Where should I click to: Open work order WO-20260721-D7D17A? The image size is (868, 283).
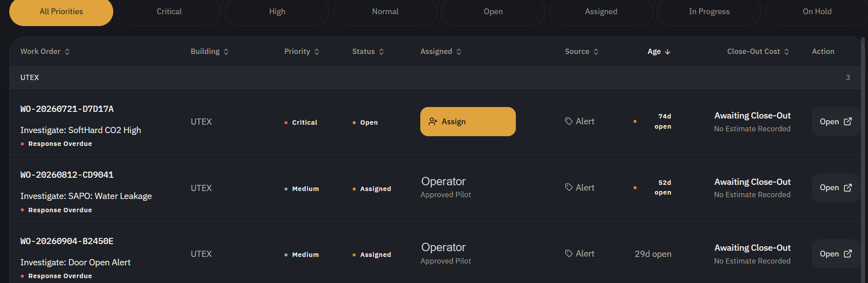point(836,122)
